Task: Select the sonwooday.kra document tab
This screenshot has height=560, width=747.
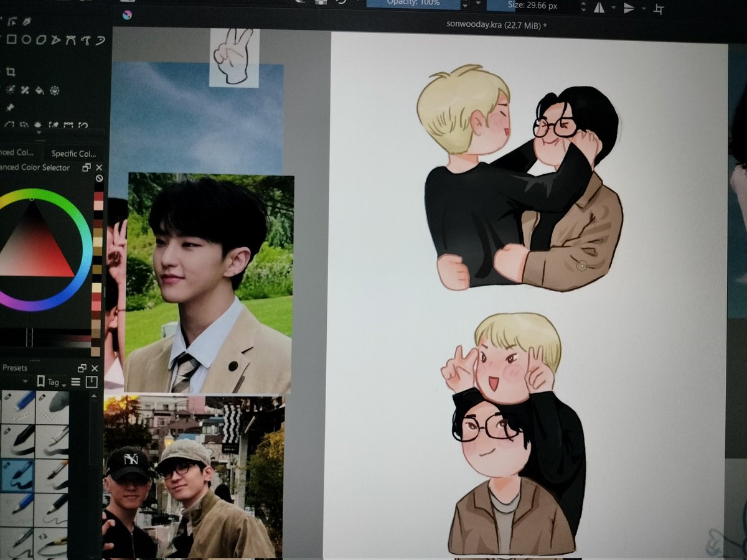Action: (497, 25)
